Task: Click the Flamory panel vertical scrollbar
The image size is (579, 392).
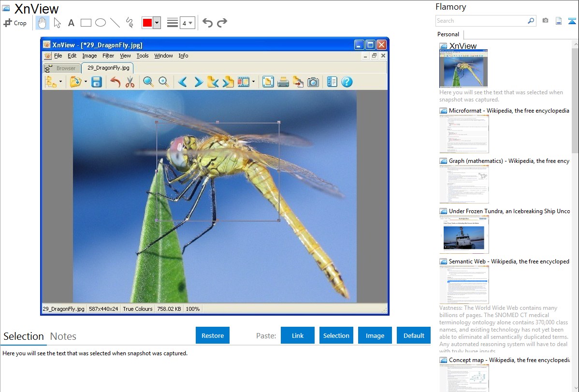Action: point(575,100)
